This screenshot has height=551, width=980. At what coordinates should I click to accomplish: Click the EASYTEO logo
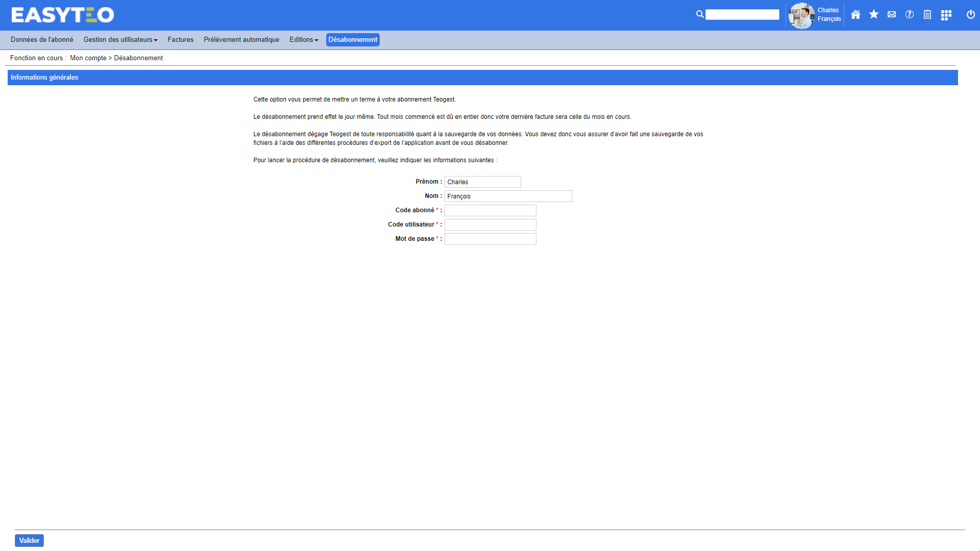(x=62, y=15)
